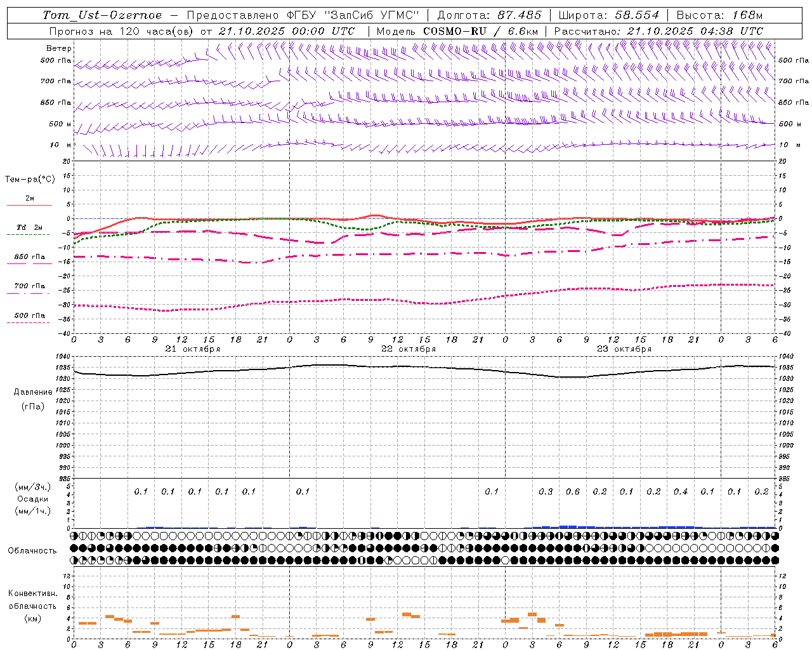Click the red line sample under 2м legend
The image size is (812, 650).
(29, 206)
